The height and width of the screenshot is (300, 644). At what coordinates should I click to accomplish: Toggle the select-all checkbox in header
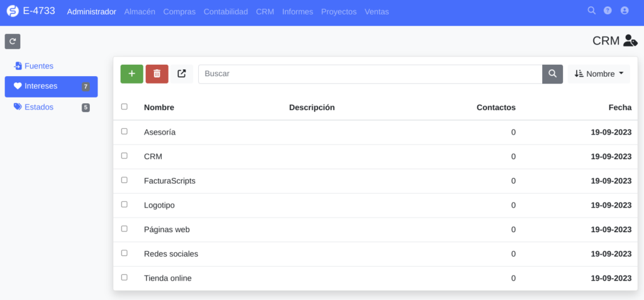click(x=125, y=107)
